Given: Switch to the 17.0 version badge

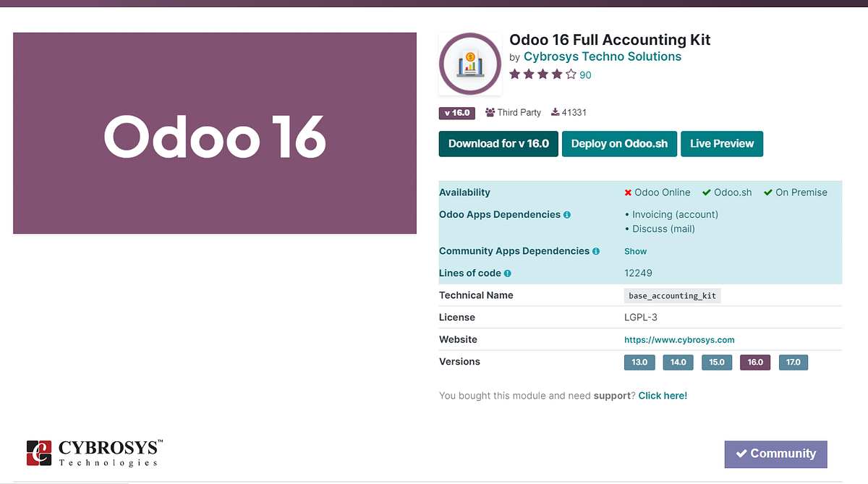Looking at the screenshot, I should tap(793, 362).
